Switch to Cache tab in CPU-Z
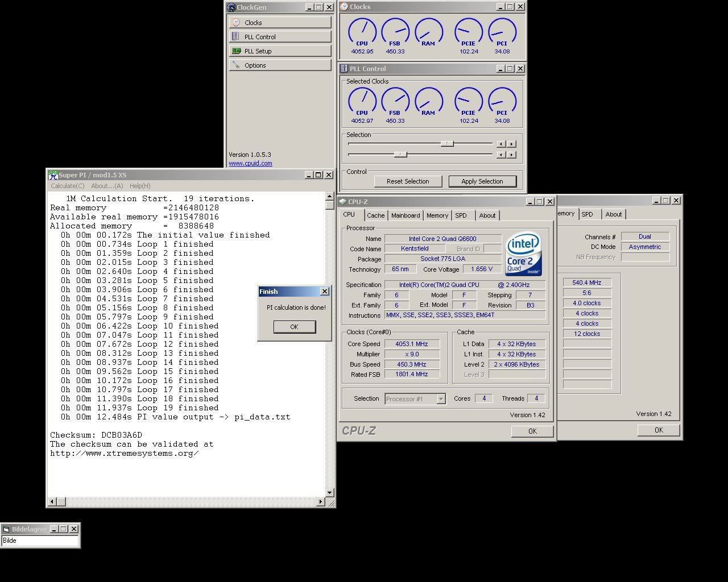The height and width of the screenshot is (582, 728). (x=375, y=215)
